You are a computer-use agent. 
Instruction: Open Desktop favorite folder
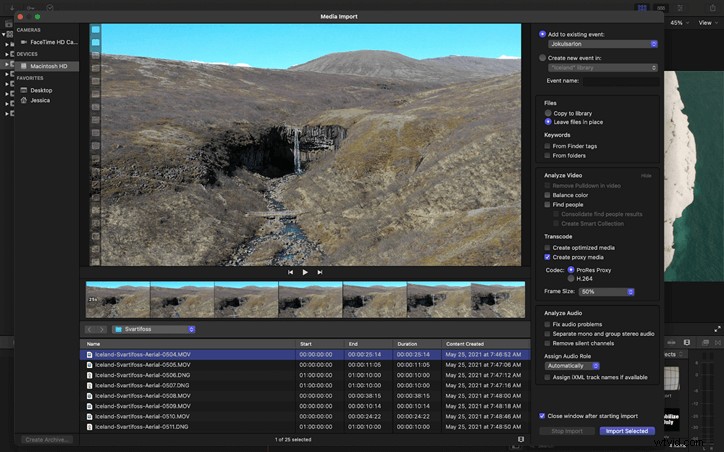click(41, 90)
